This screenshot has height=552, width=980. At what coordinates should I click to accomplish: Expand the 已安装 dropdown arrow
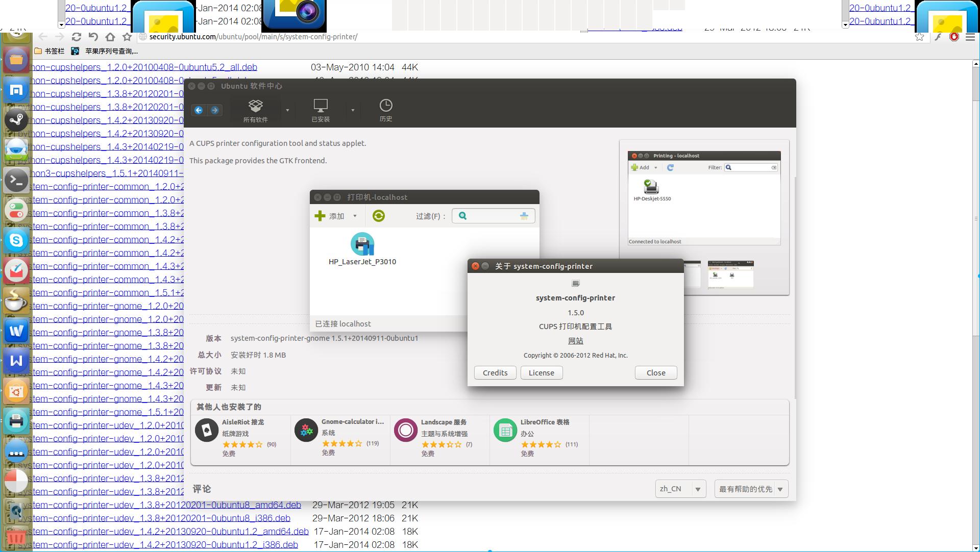(353, 110)
